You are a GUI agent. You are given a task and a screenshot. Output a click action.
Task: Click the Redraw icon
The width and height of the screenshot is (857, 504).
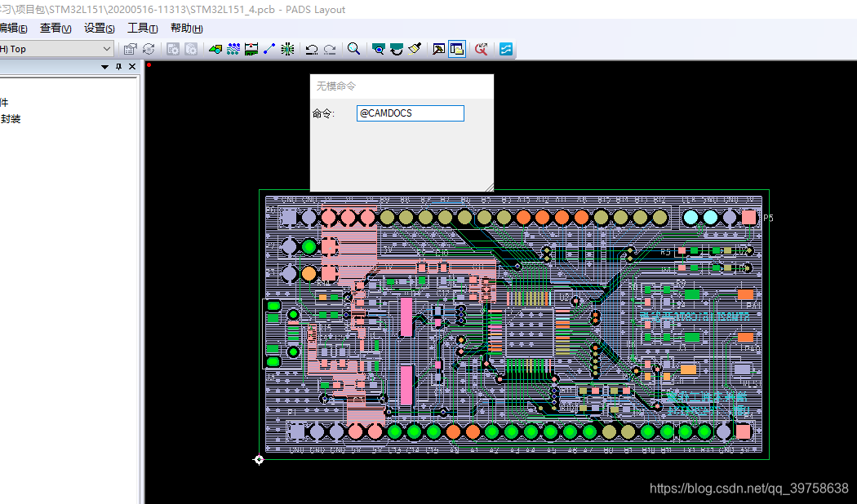[x=396, y=49]
